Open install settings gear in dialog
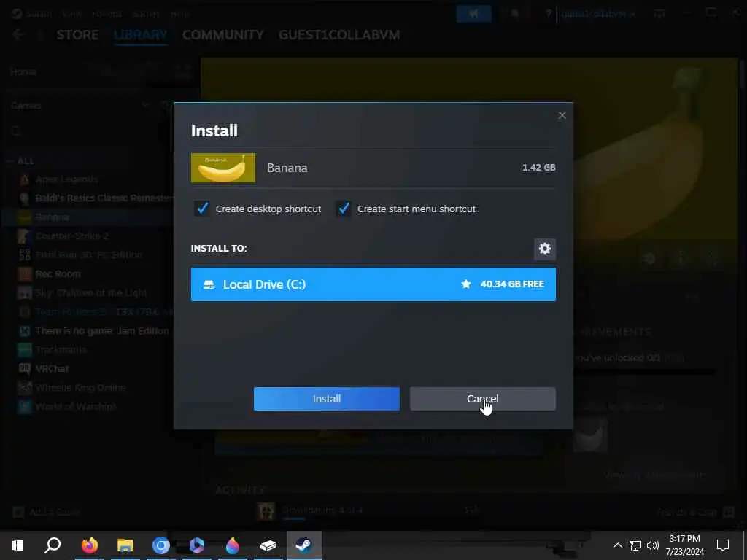Image resolution: width=747 pixels, height=560 pixels. (x=544, y=249)
